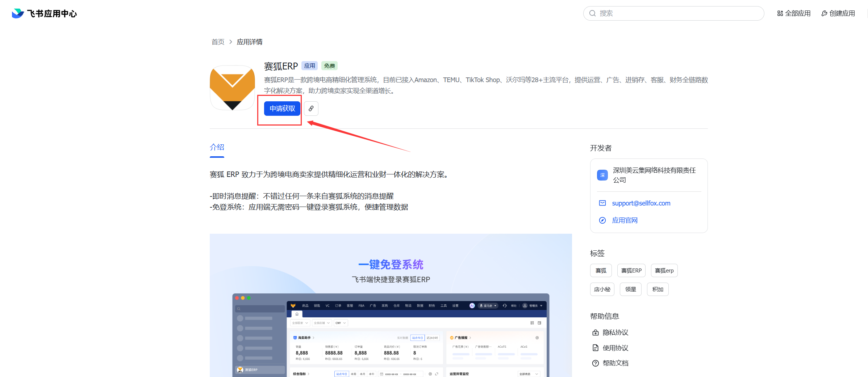868x377 pixels.
Task: Click the 应用详情 breadcrumb text
Action: tap(250, 42)
